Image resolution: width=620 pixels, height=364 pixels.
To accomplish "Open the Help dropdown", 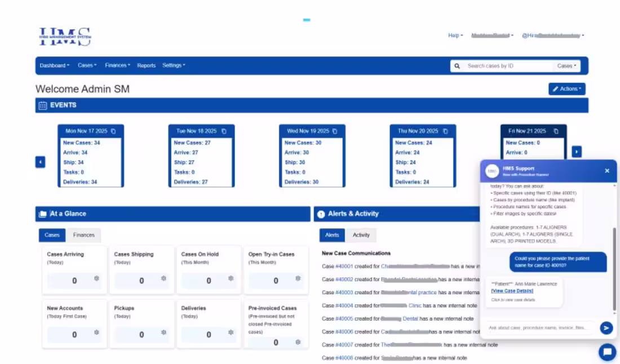I will (455, 35).
